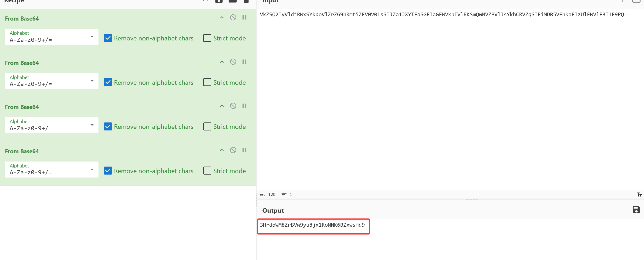Set breakpoint on fourth From Base64 step
644x260 pixels.
(244, 150)
